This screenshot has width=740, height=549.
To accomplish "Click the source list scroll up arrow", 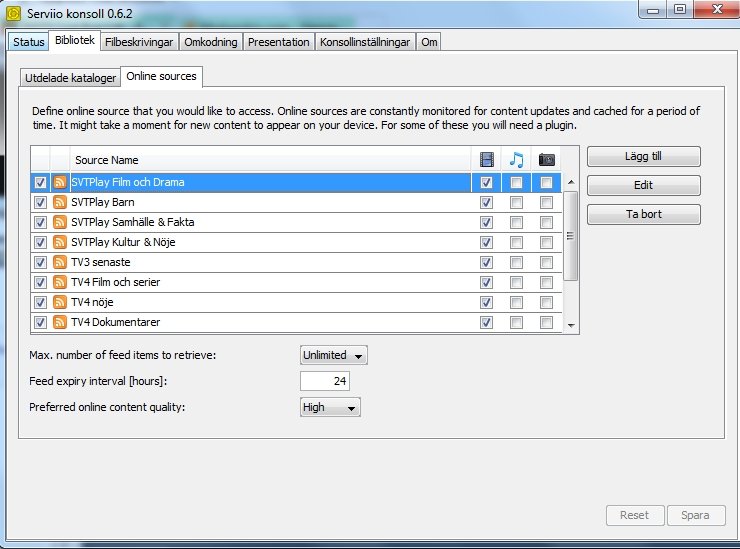I will tap(571, 182).
